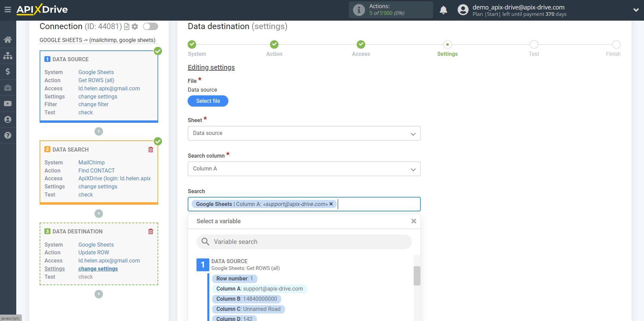The width and height of the screenshot is (644, 321).
Task: Click the Editing settings heading
Action: click(211, 67)
